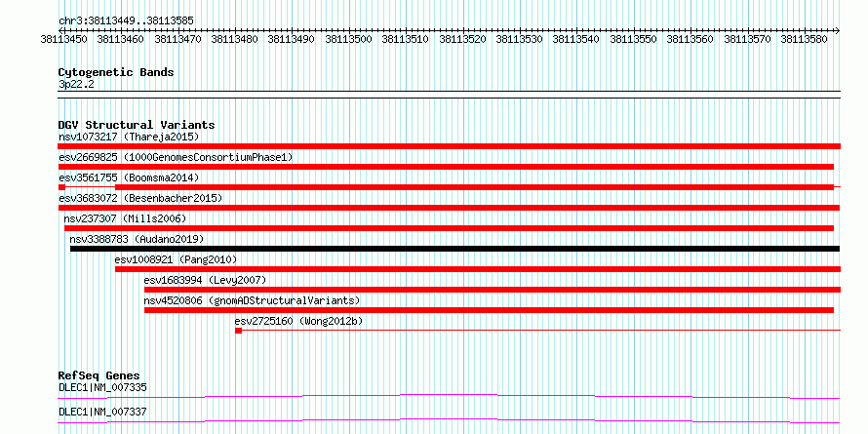
Task: Click the DGV Structural Variants track heading
Action: [137, 125]
